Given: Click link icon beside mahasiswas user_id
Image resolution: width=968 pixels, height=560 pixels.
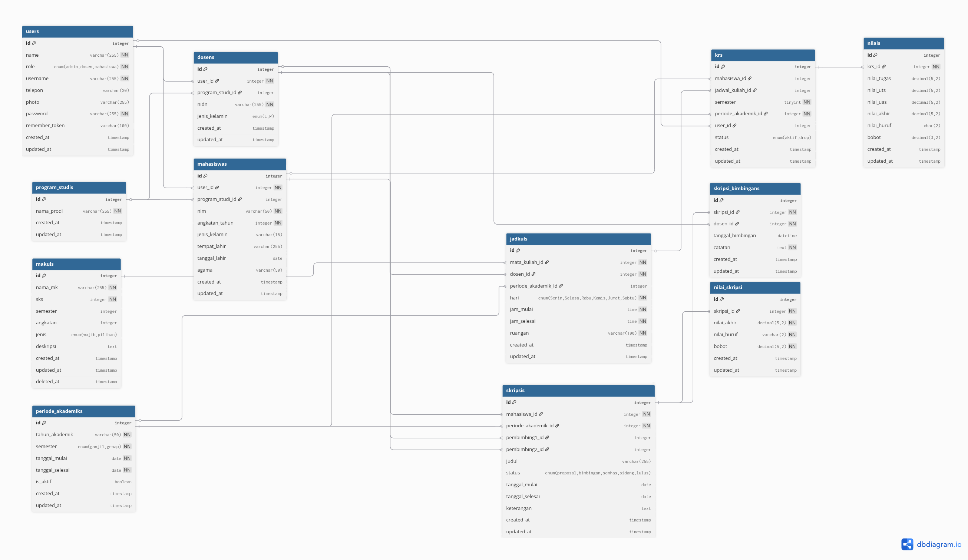Looking at the screenshot, I should pos(217,188).
